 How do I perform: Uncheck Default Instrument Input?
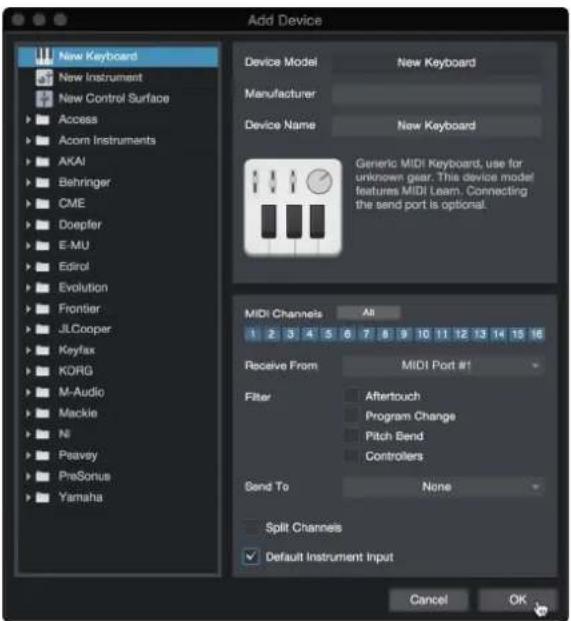pyautogui.click(x=251, y=556)
